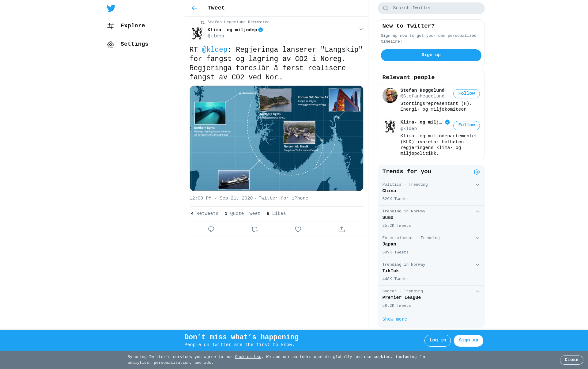
Task: Open tweet options chevron menu
Action: (x=361, y=29)
